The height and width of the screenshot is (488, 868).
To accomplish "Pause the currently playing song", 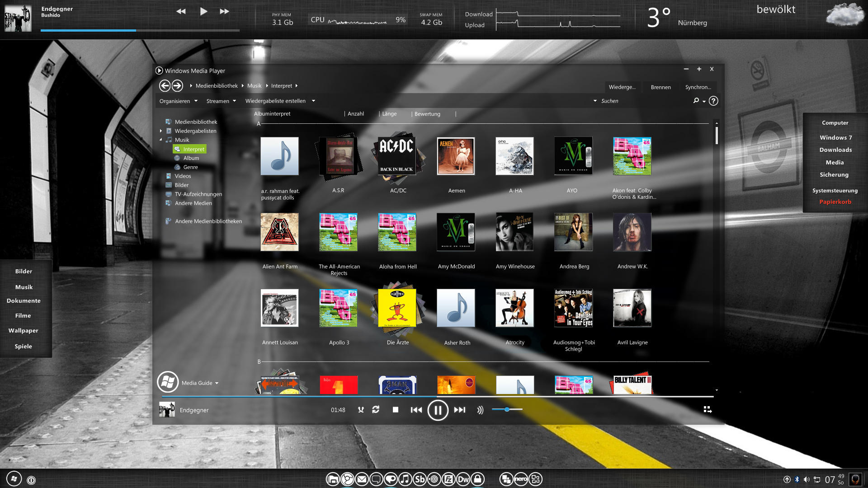I will [438, 410].
